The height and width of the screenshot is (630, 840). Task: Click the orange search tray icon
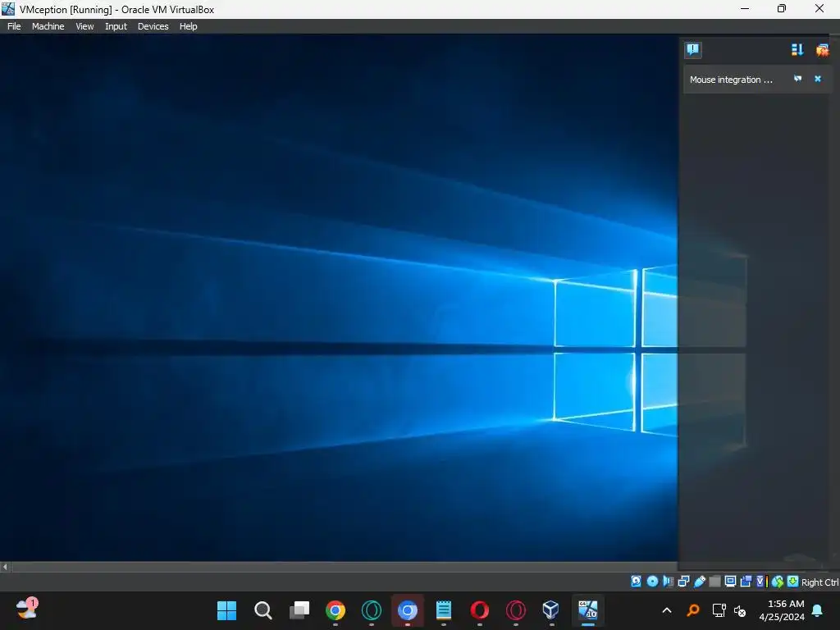pyautogui.click(x=693, y=610)
